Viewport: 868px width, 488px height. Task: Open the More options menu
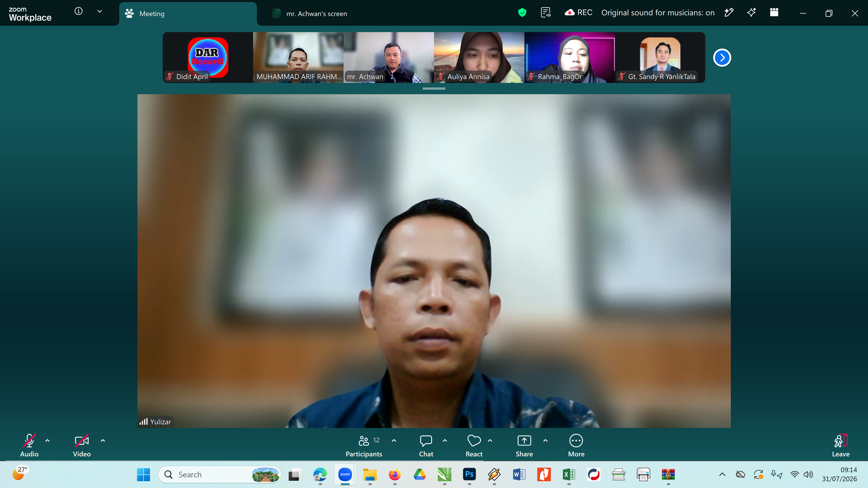point(576,445)
